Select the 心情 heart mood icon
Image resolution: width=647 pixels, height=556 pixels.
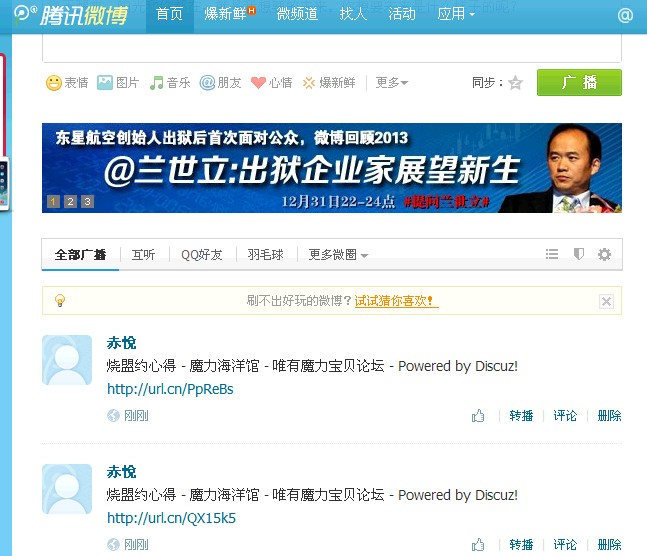(x=272, y=83)
